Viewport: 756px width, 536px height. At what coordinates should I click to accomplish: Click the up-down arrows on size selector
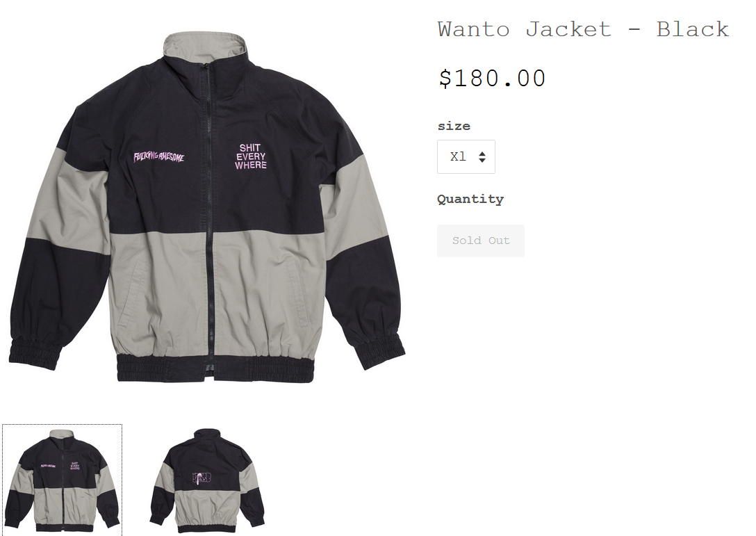point(482,157)
